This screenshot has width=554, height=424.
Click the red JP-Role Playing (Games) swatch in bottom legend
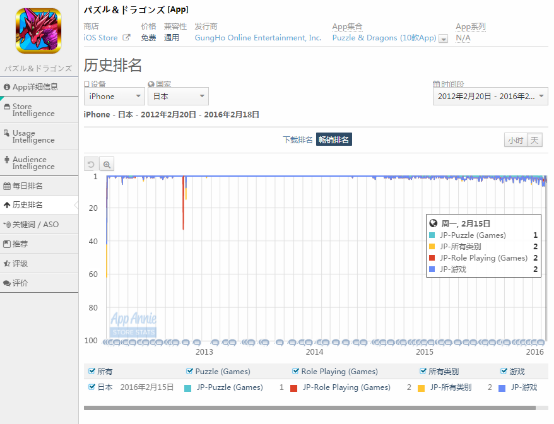pos(293,388)
